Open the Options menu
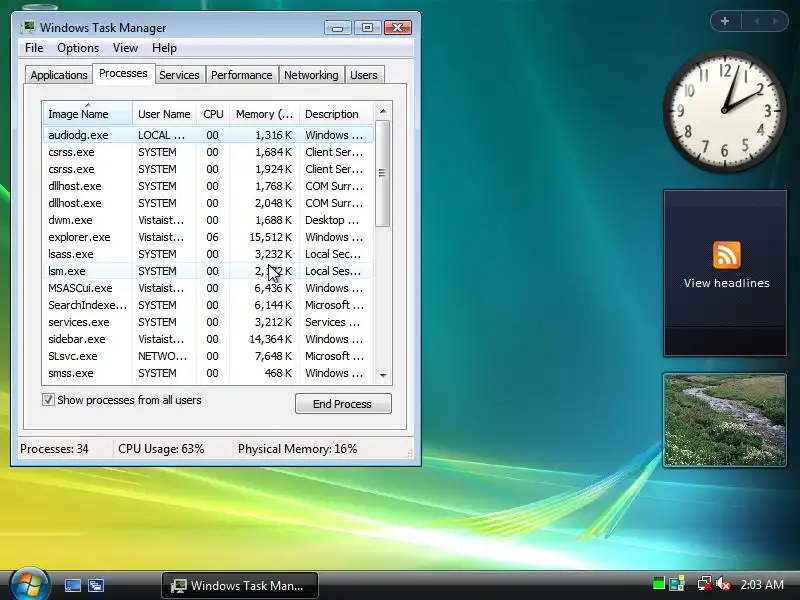The width and height of the screenshot is (800, 600). click(x=78, y=48)
